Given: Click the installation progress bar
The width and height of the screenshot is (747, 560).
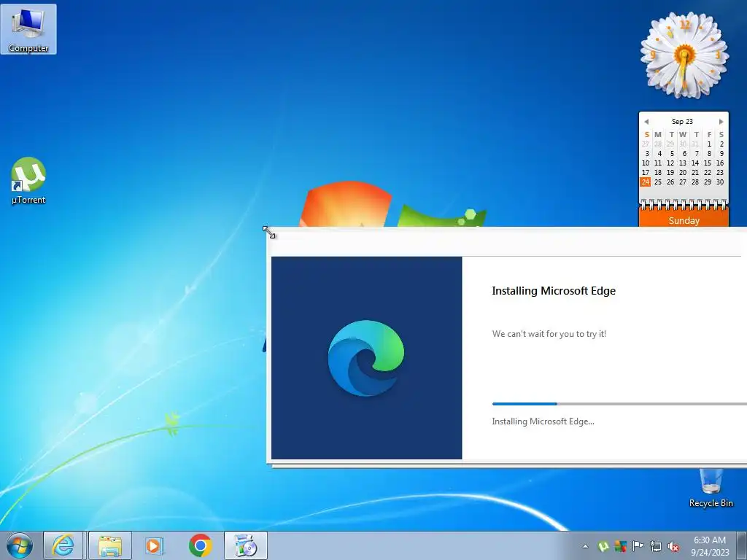Looking at the screenshot, I should tap(619, 404).
